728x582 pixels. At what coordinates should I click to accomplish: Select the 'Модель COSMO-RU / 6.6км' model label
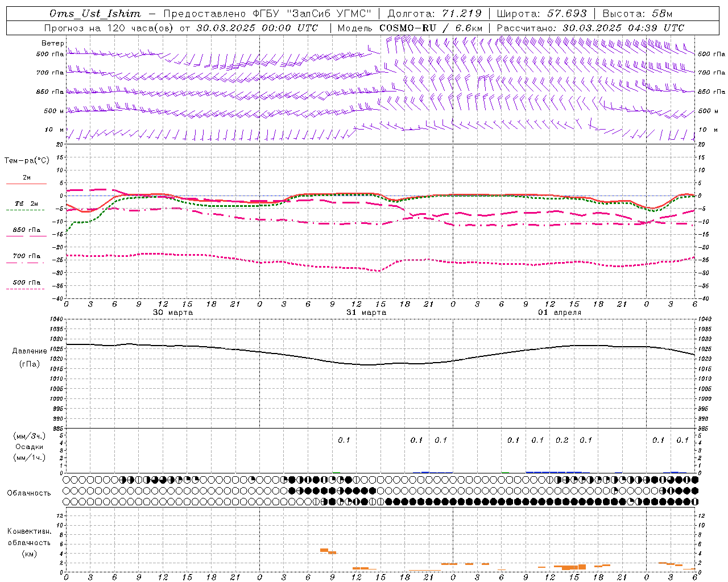coord(410,28)
